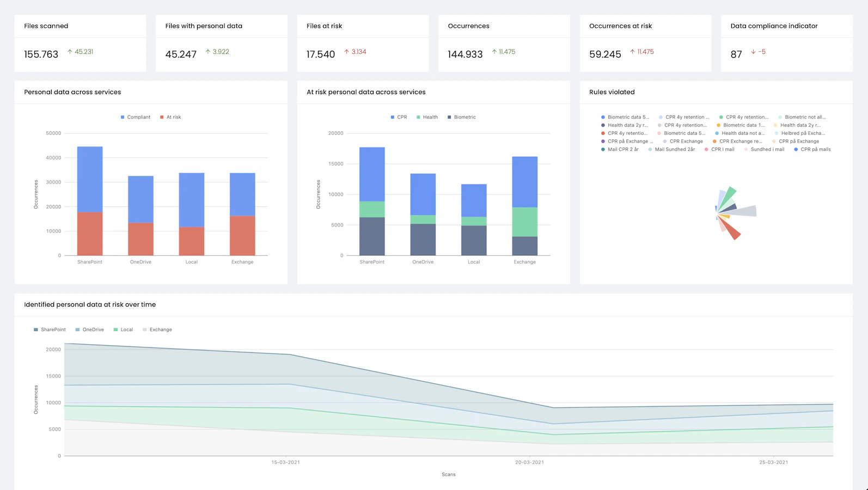The width and height of the screenshot is (868, 490).
Task: Click the Biometric not all… legend entry
Action: (x=802, y=117)
